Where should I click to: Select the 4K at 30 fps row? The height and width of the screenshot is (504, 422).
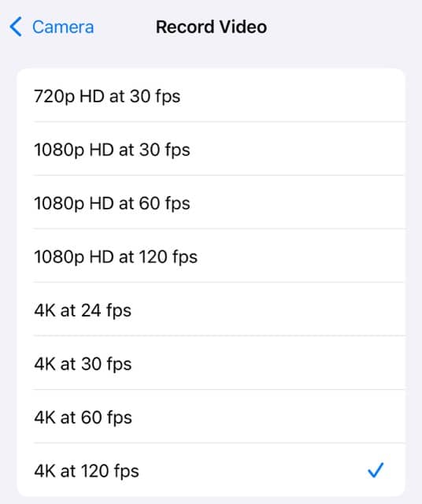tap(211, 362)
